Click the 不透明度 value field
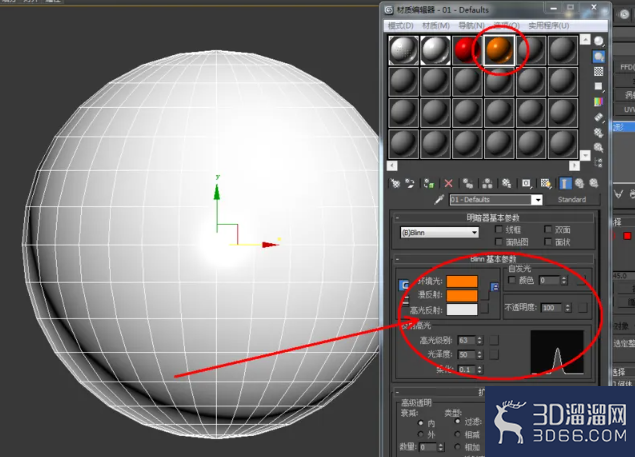 551,308
